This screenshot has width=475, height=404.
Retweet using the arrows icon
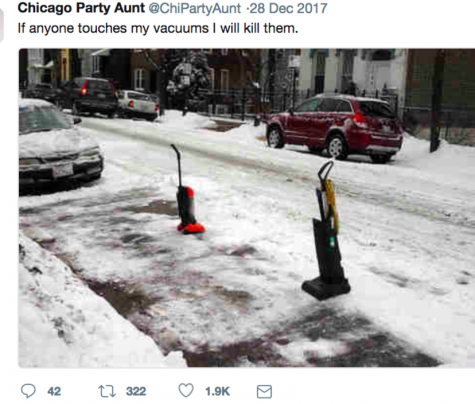pyautogui.click(x=107, y=391)
